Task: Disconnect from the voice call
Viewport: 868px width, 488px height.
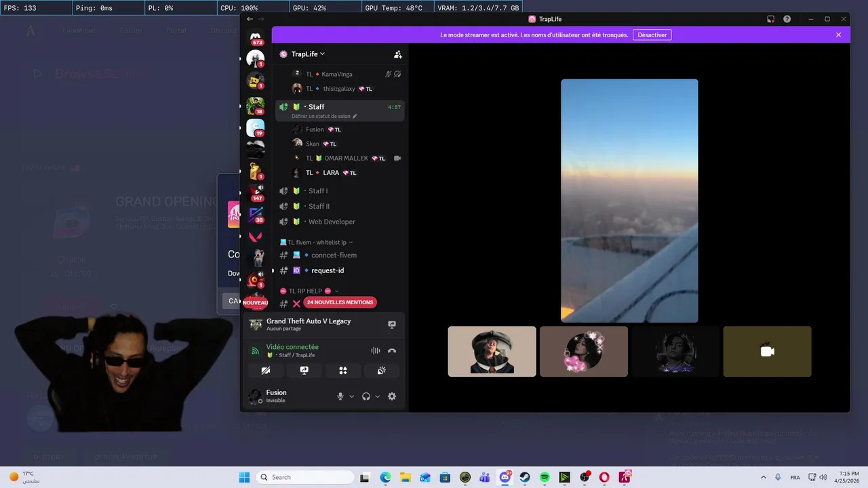Action: pos(392,350)
